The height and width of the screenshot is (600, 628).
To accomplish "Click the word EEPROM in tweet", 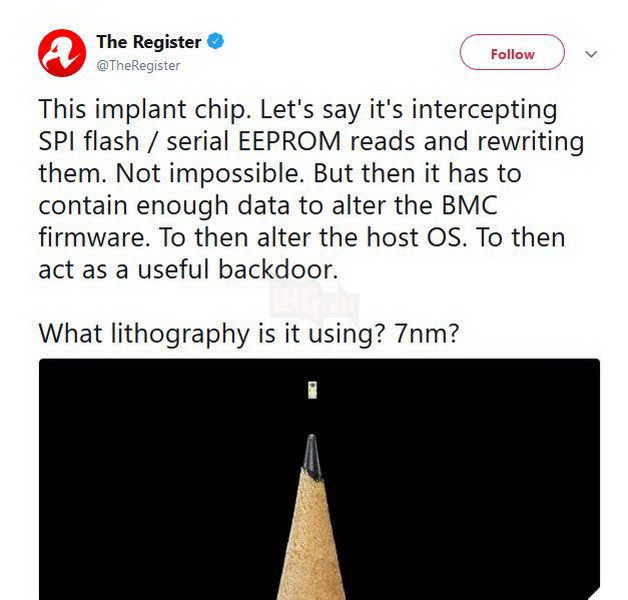I will (x=289, y=141).
